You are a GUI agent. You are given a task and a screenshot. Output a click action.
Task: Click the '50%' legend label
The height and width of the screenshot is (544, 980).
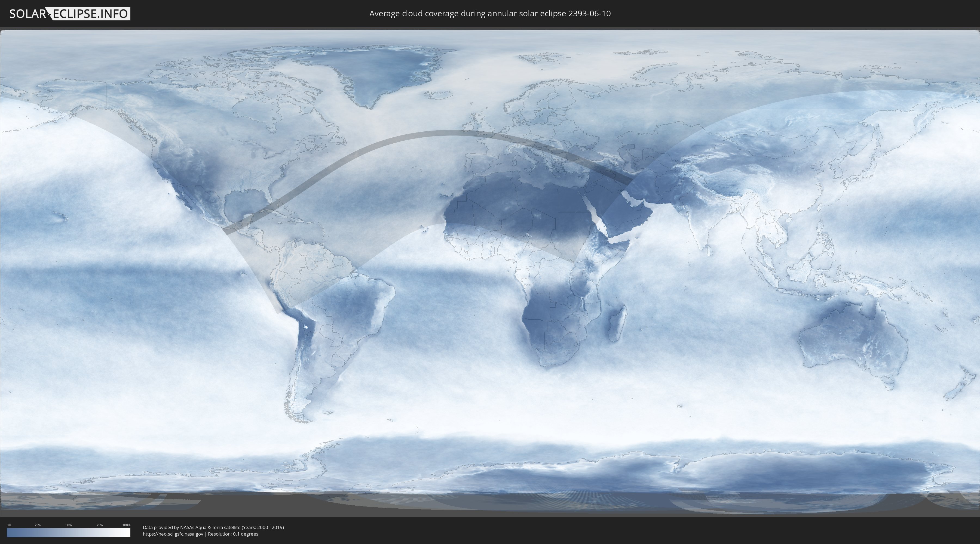(x=69, y=525)
